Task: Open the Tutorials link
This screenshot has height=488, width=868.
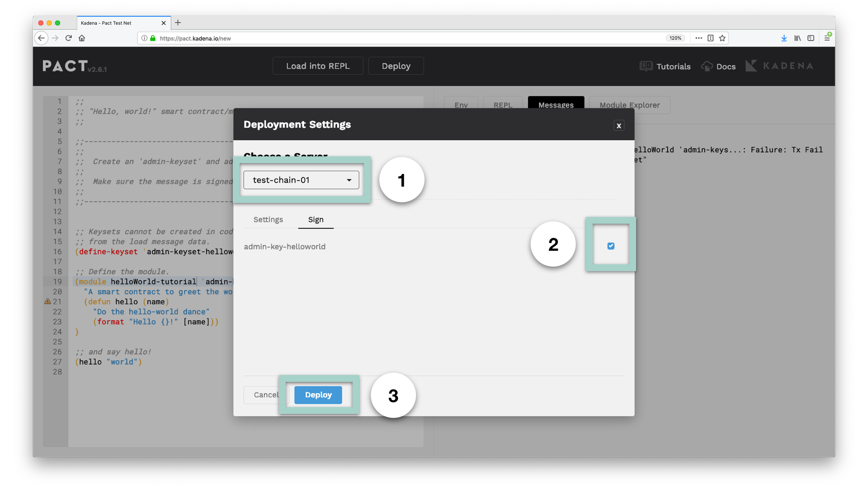Action: tap(673, 66)
